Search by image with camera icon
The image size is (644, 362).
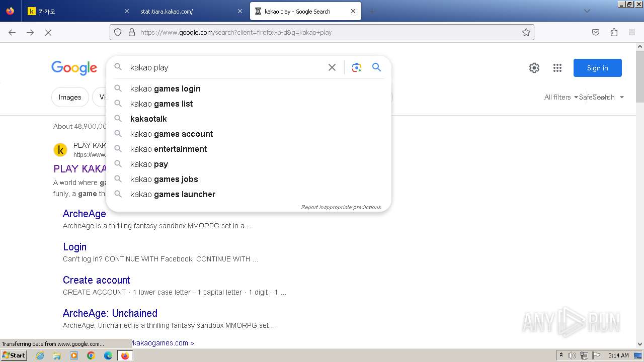357,67
